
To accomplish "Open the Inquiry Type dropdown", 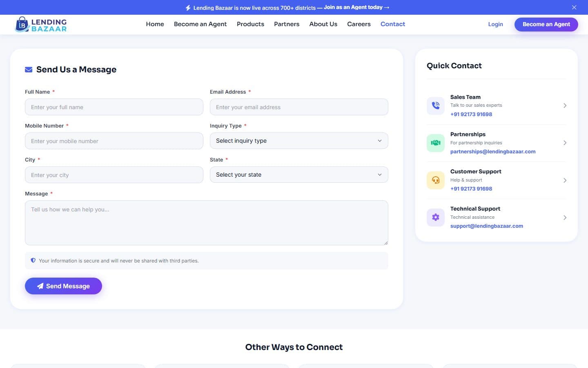I will (299, 141).
